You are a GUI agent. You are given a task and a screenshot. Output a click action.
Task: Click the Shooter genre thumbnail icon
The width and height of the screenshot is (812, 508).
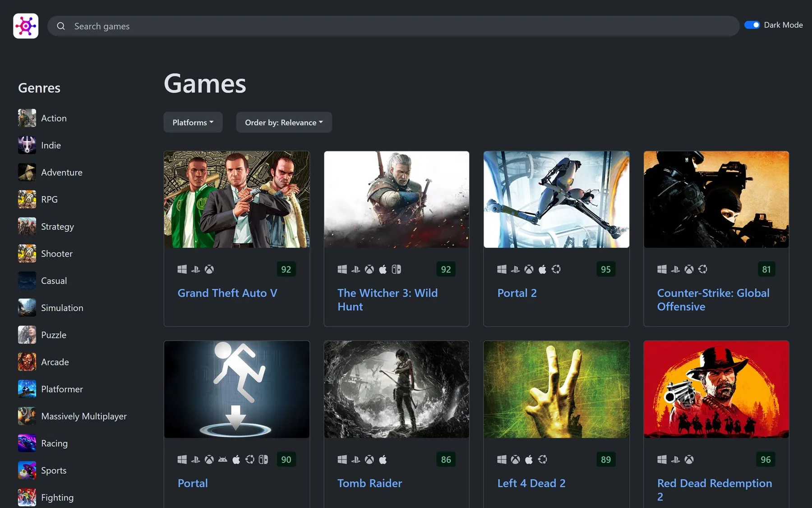(x=27, y=253)
